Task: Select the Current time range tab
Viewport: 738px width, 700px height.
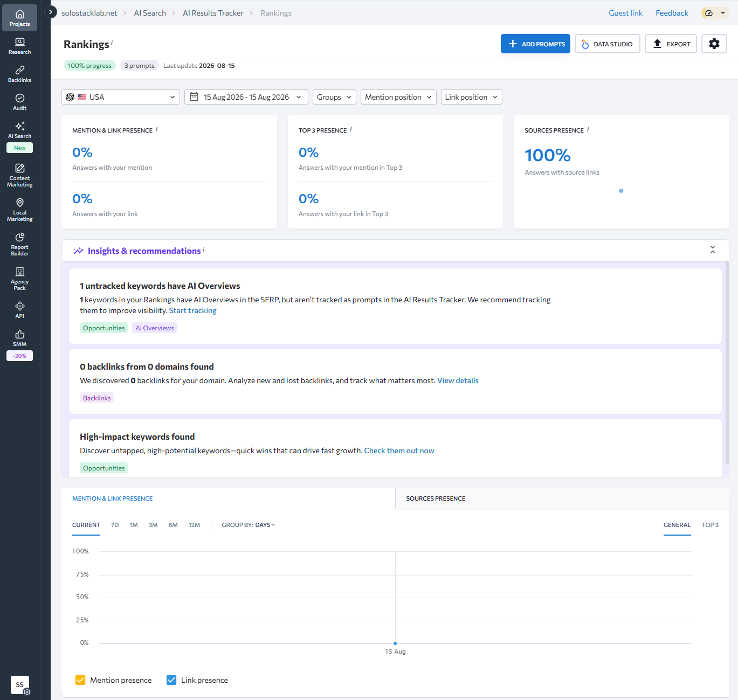Action: [86, 525]
